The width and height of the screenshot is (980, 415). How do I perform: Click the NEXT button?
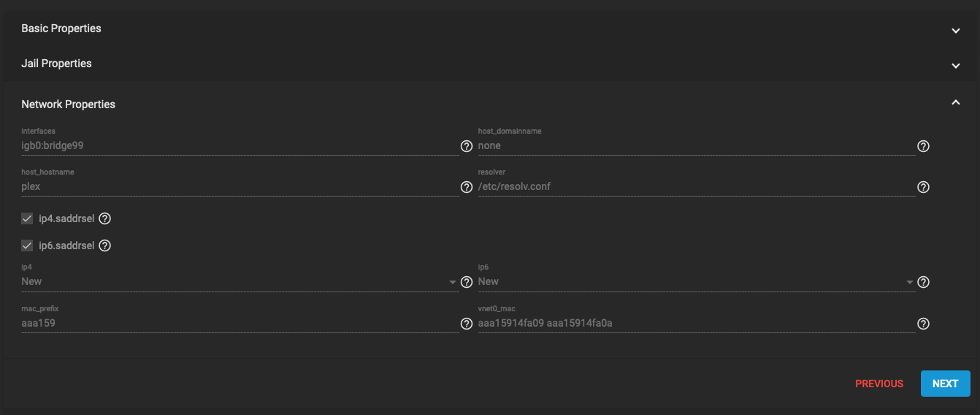(x=945, y=384)
